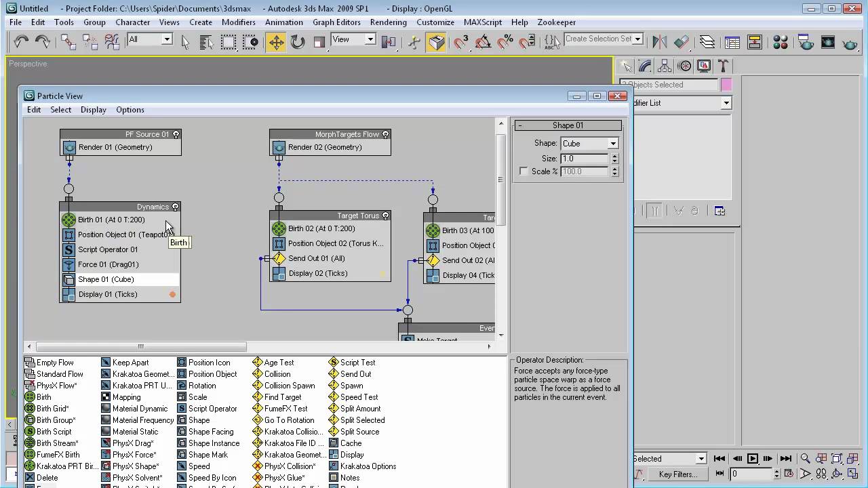Click the Mirror tool icon
Screen dimensions: 868x488
pyautogui.click(x=659, y=42)
